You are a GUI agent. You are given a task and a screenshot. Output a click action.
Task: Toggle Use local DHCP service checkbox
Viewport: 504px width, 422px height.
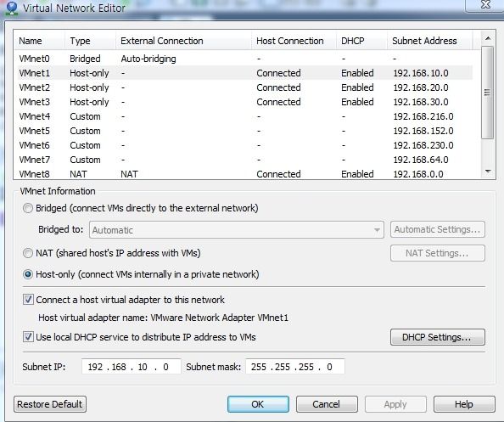click(28, 337)
